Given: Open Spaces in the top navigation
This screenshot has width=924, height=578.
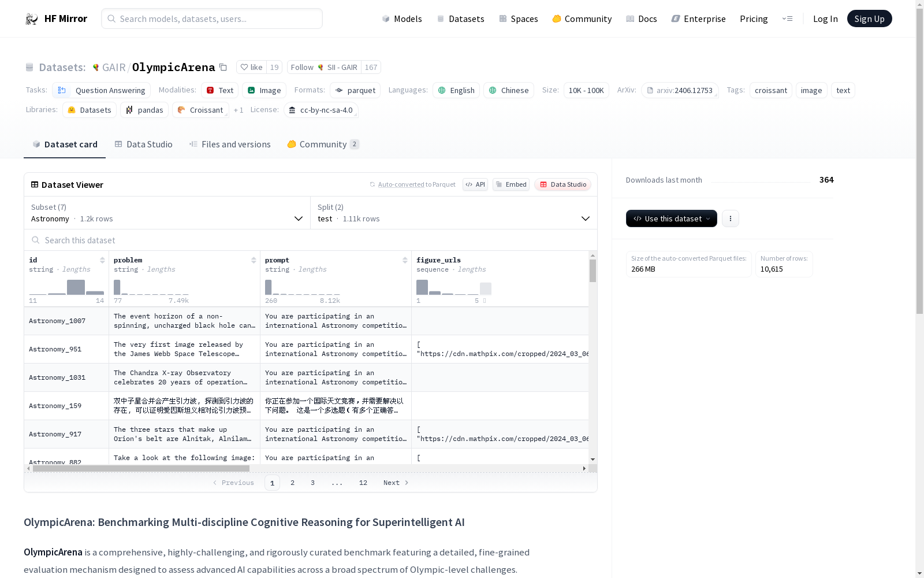Looking at the screenshot, I should click(x=519, y=19).
